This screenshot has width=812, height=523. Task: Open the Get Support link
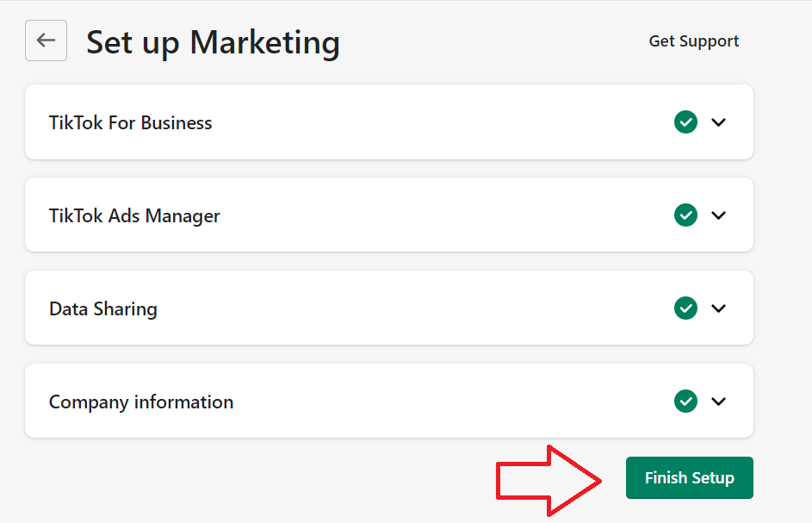click(x=693, y=41)
